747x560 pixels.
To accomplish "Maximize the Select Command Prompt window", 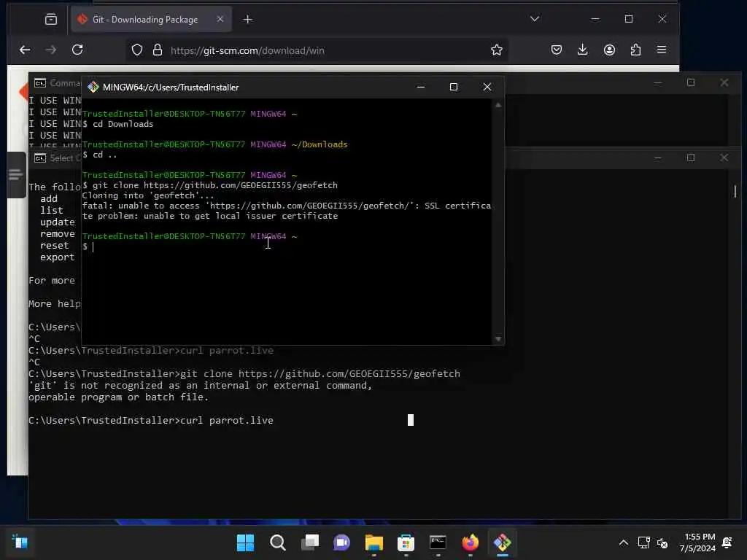I will [691, 157].
